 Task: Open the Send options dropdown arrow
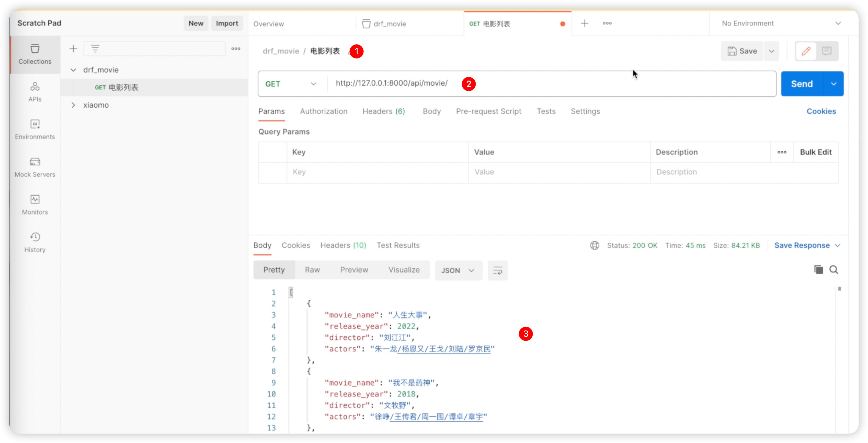click(834, 84)
